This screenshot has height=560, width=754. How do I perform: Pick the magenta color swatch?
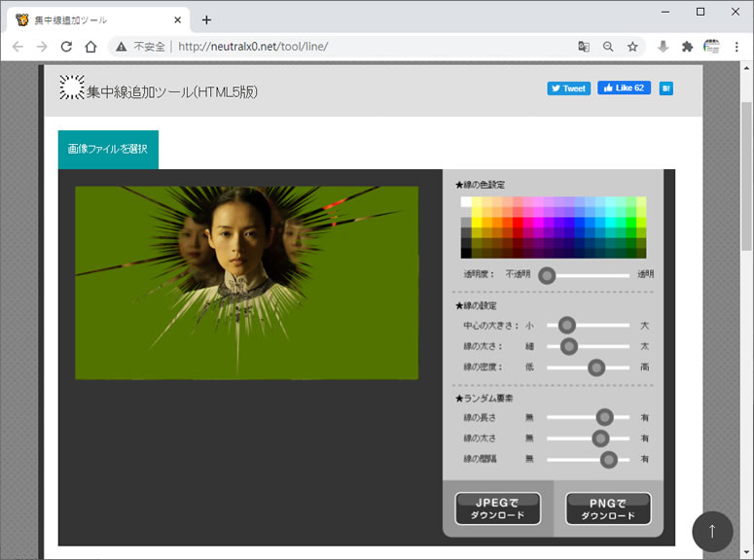(538, 223)
